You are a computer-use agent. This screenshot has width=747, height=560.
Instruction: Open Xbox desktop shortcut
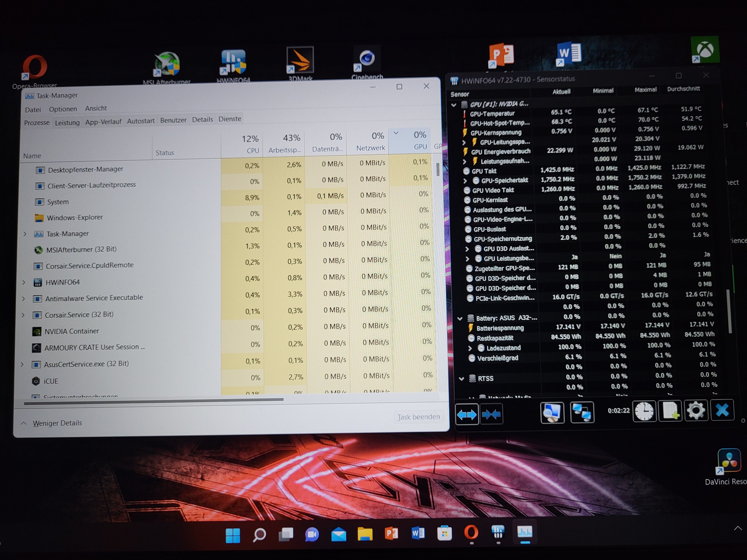point(705,50)
